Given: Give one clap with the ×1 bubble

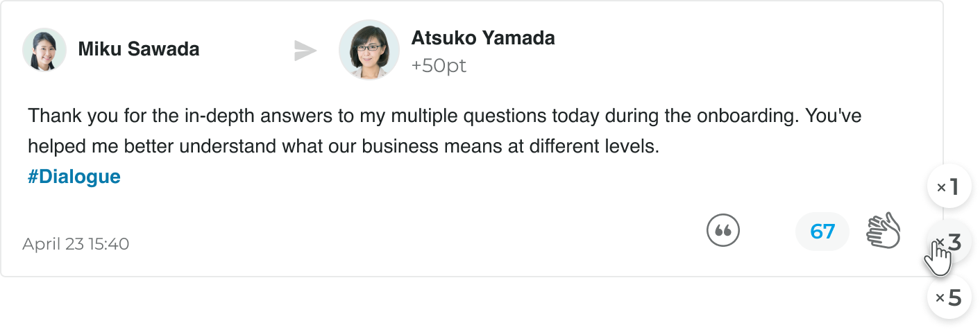Looking at the screenshot, I should (949, 186).
